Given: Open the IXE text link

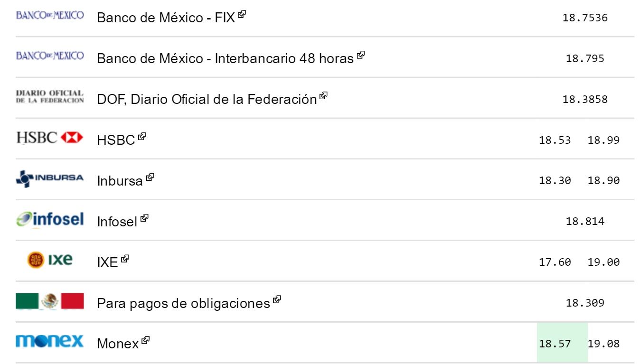Looking at the screenshot, I should pos(107,262).
